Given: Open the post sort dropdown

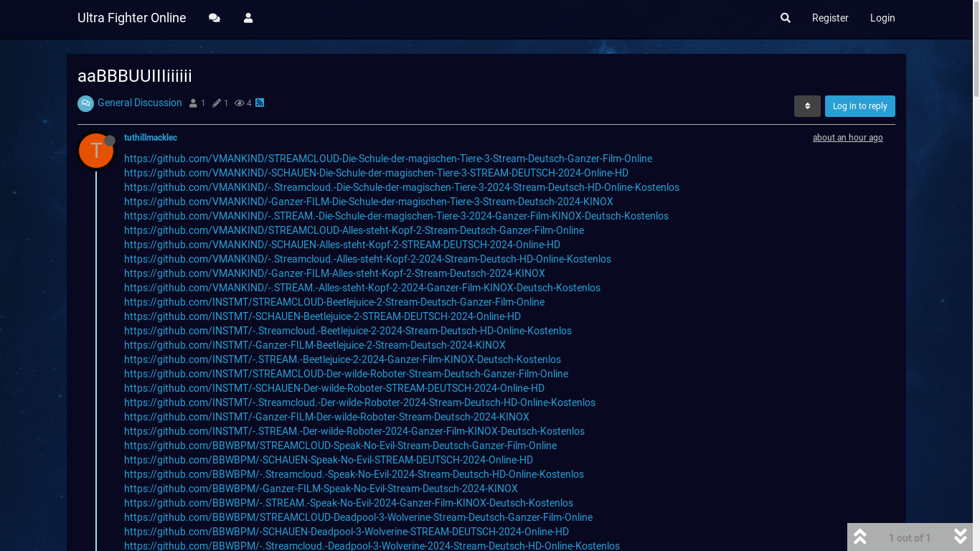Looking at the screenshot, I should (807, 106).
